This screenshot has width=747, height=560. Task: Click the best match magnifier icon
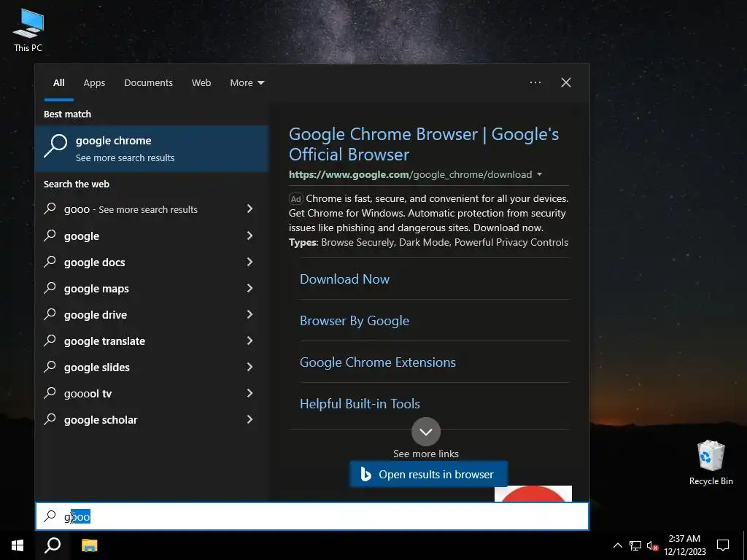pos(55,145)
